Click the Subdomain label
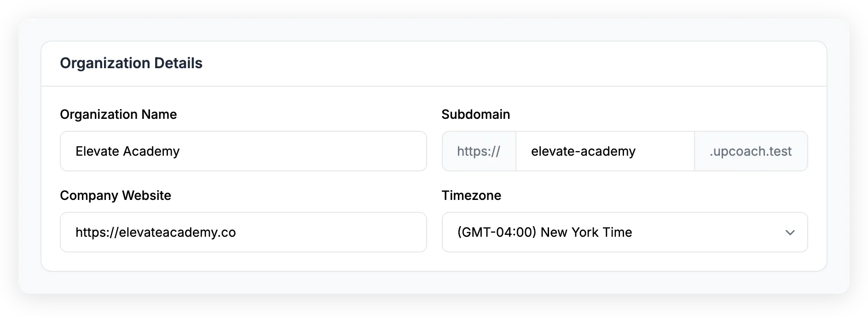This screenshot has width=868, height=316. pyautogui.click(x=476, y=114)
